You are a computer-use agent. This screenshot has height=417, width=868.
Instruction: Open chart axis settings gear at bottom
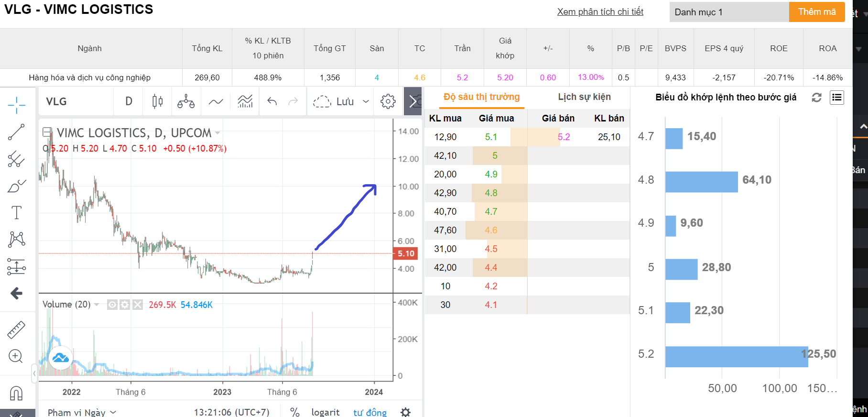406,412
